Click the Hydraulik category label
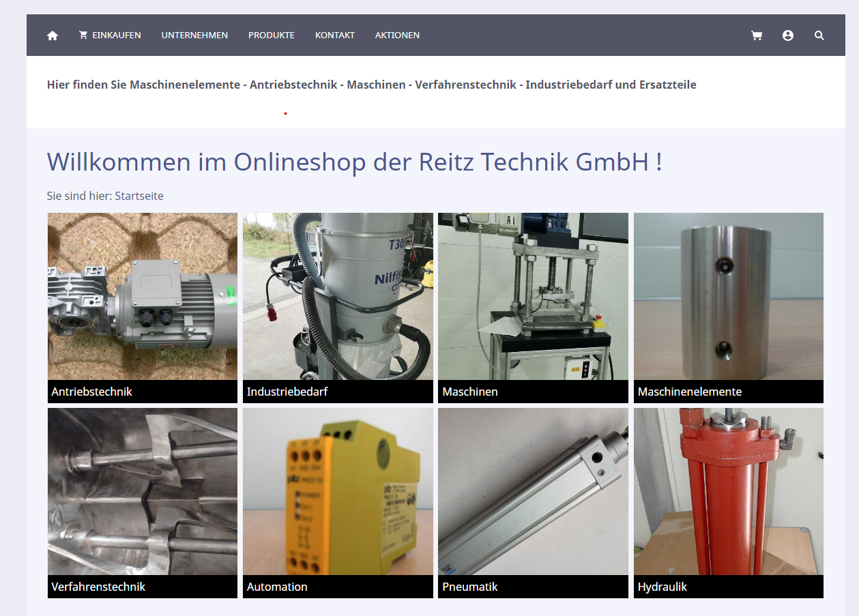The width and height of the screenshot is (859, 616). click(663, 587)
